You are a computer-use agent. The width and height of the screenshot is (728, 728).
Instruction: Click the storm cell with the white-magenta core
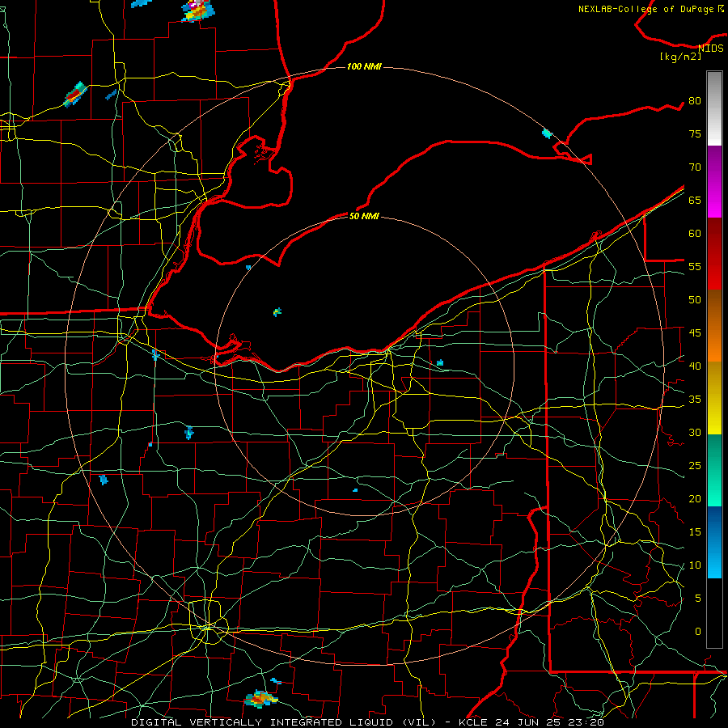coord(198,11)
